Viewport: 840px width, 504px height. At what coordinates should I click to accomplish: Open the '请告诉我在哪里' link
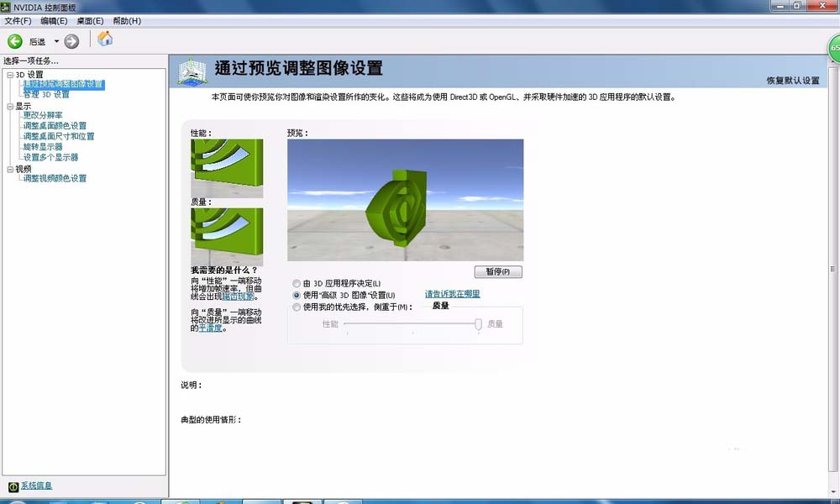(452, 294)
